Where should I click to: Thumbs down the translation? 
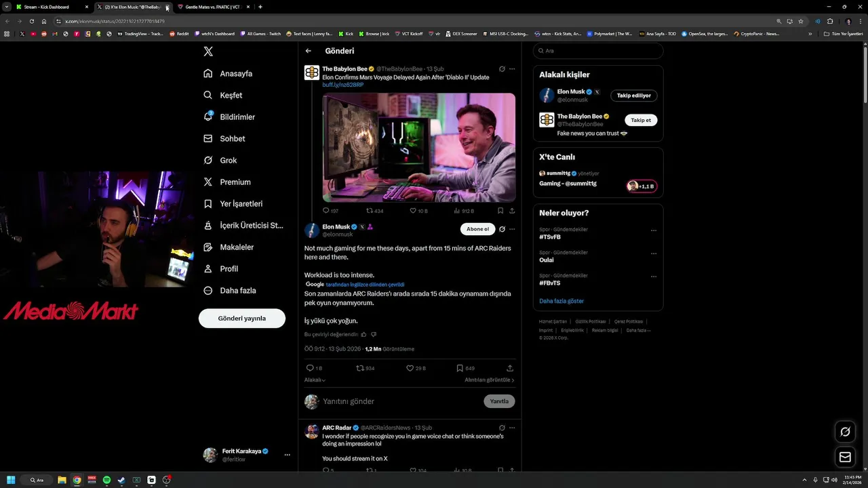click(374, 334)
